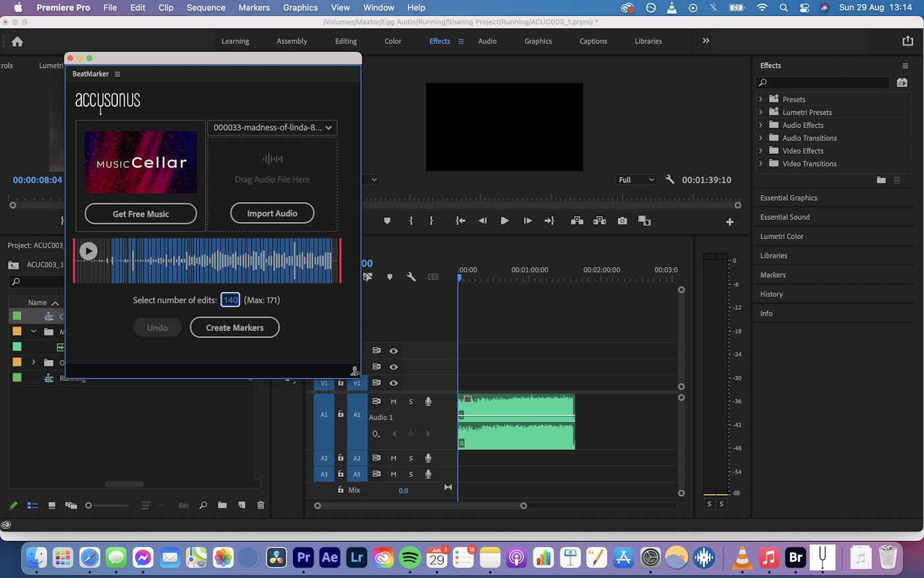Image resolution: width=924 pixels, height=578 pixels.
Task: Switch to the Color workspace
Action: click(x=393, y=41)
